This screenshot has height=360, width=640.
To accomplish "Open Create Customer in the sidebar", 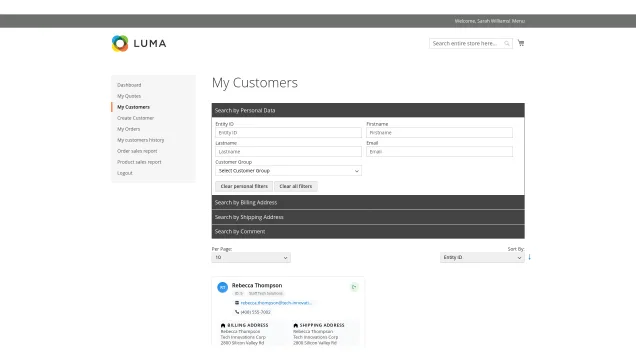I will click(136, 118).
